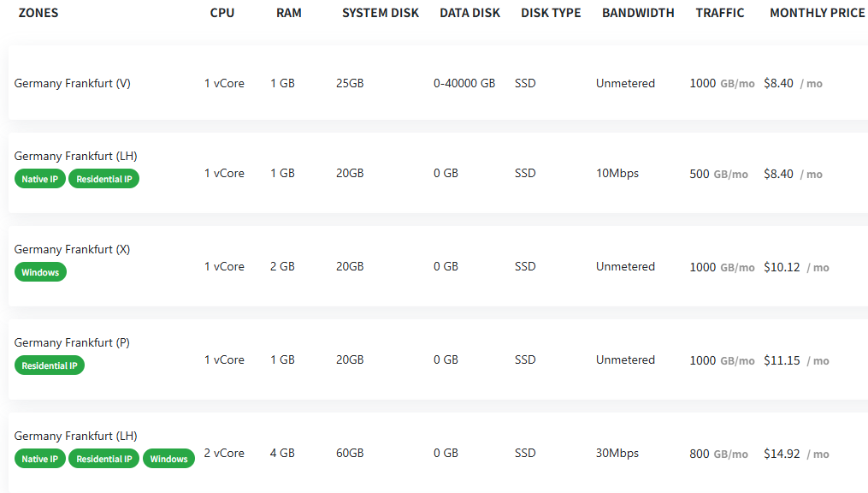Open the Germany Frankfurt (P) plan name
Viewport: 868px width, 493px height.
pyautogui.click(x=72, y=342)
